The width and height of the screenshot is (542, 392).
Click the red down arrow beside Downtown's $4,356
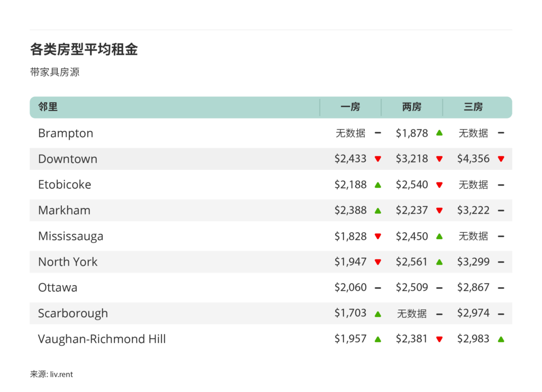(501, 159)
